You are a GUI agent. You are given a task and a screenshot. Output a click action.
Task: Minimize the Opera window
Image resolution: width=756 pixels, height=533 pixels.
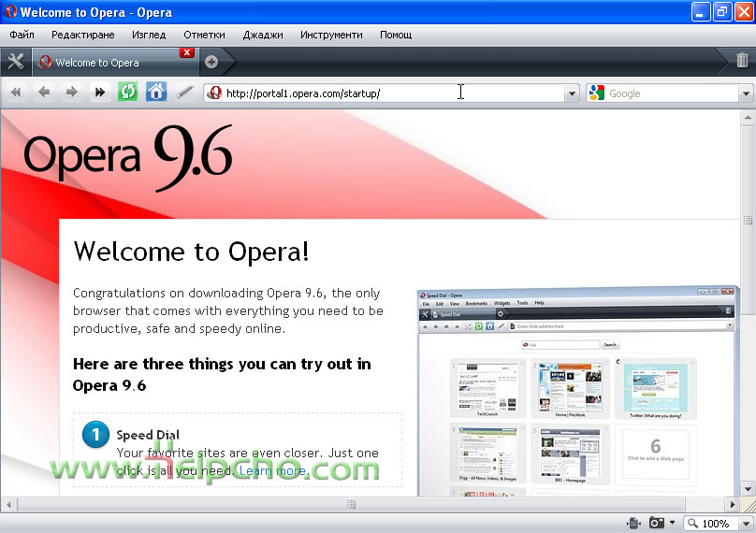point(700,12)
